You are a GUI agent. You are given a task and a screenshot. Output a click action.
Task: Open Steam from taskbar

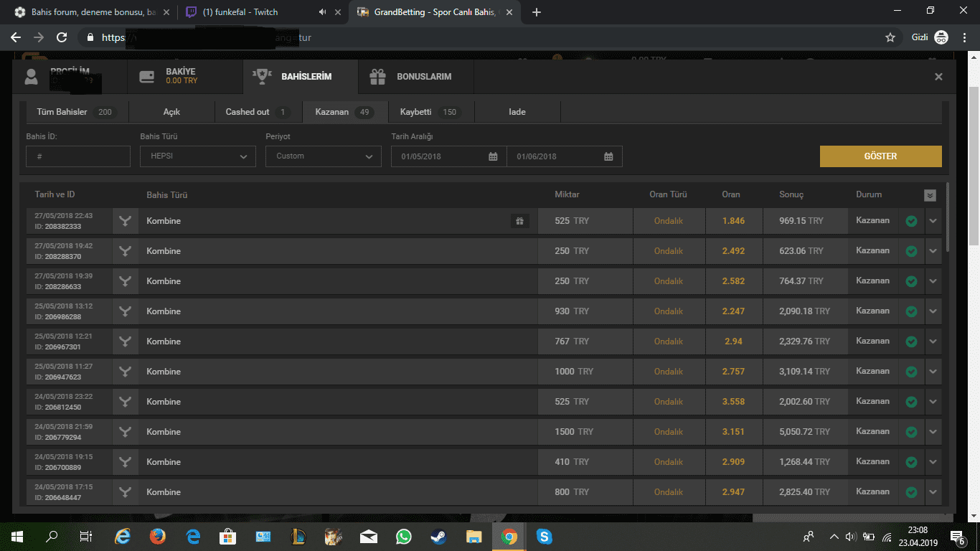438,537
